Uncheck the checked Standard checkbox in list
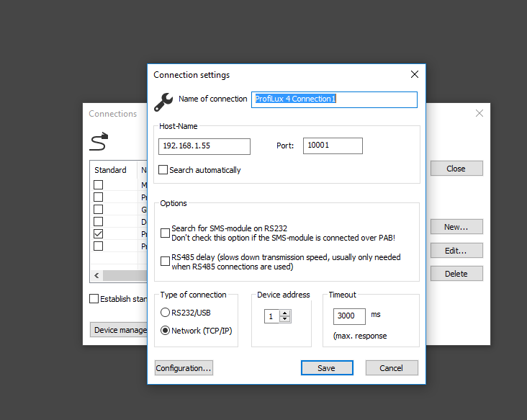 pyautogui.click(x=98, y=233)
